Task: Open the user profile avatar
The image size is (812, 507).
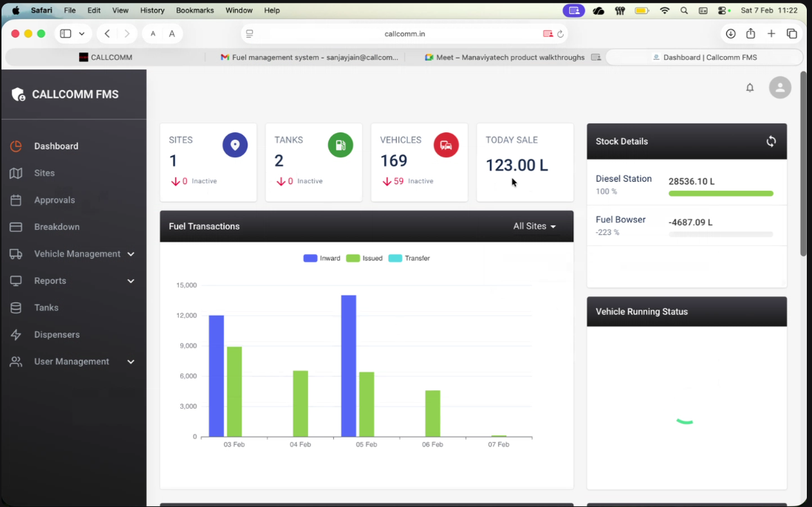Action: click(x=779, y=87)
